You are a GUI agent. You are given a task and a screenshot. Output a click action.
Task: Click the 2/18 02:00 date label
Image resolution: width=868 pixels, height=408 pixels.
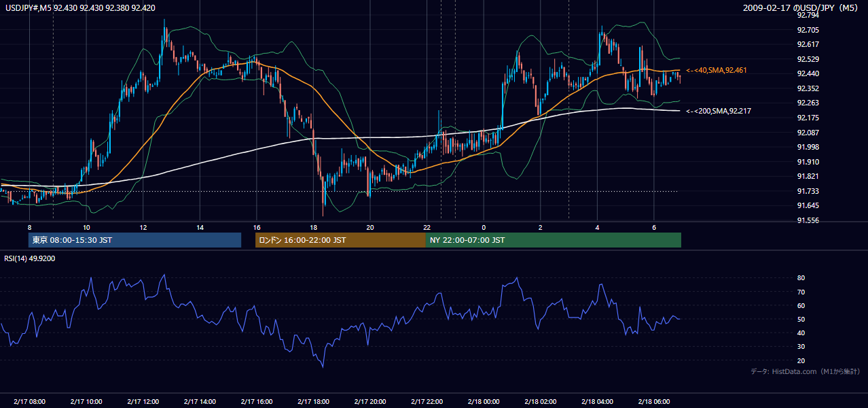(540, 402)
